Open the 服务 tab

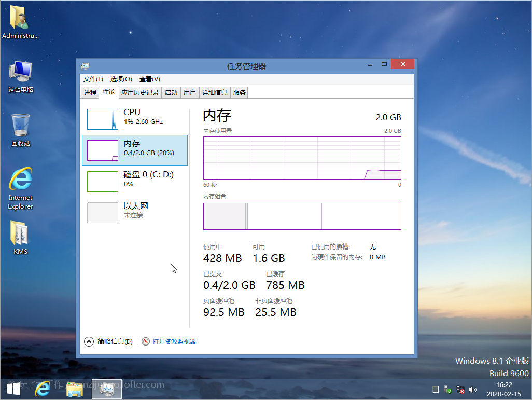coord(239,92)
